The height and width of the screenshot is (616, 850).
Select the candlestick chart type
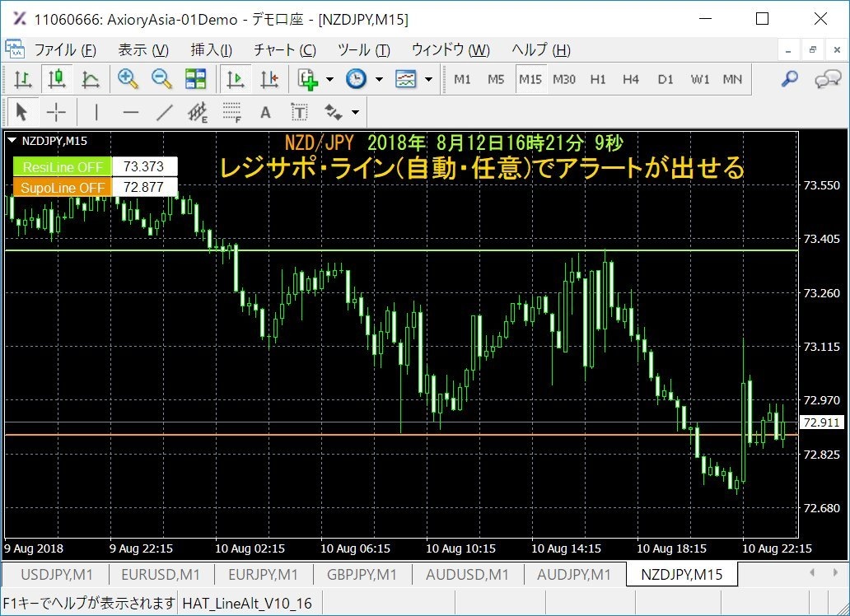pos(57,80)
